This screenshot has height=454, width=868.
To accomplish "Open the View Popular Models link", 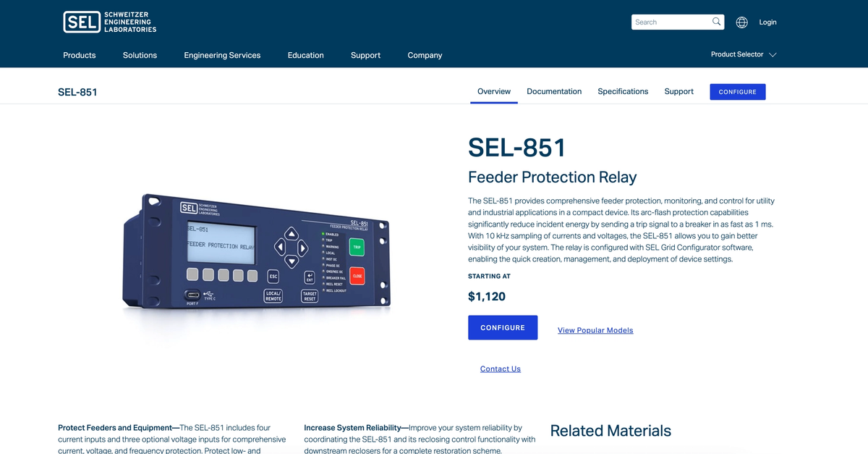I will click(x=595, y=330).
